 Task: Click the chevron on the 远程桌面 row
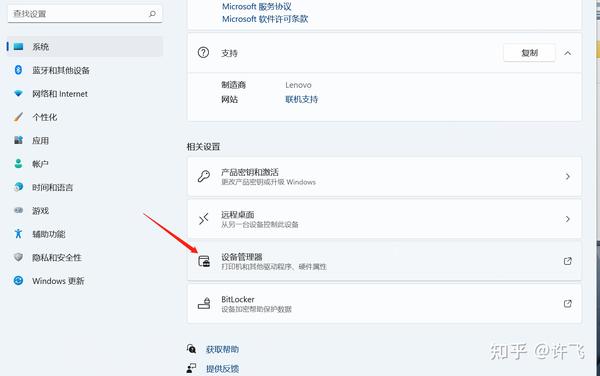tap(568, 219)
